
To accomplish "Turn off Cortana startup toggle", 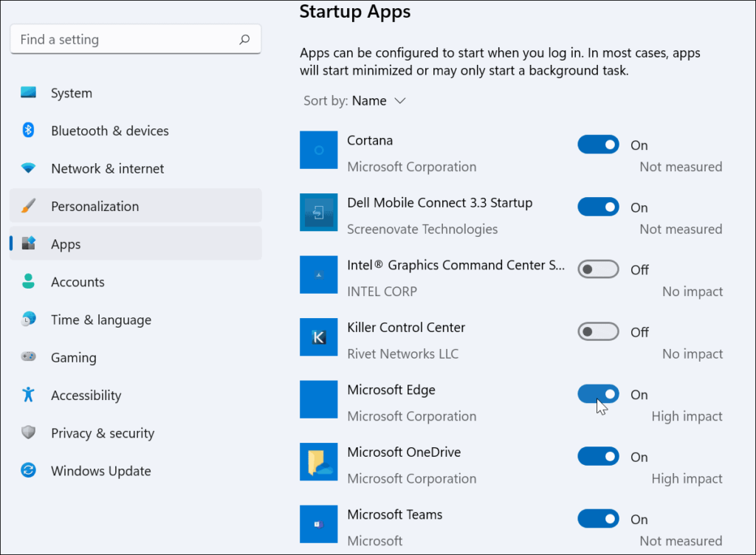I will tap(598, 145).
